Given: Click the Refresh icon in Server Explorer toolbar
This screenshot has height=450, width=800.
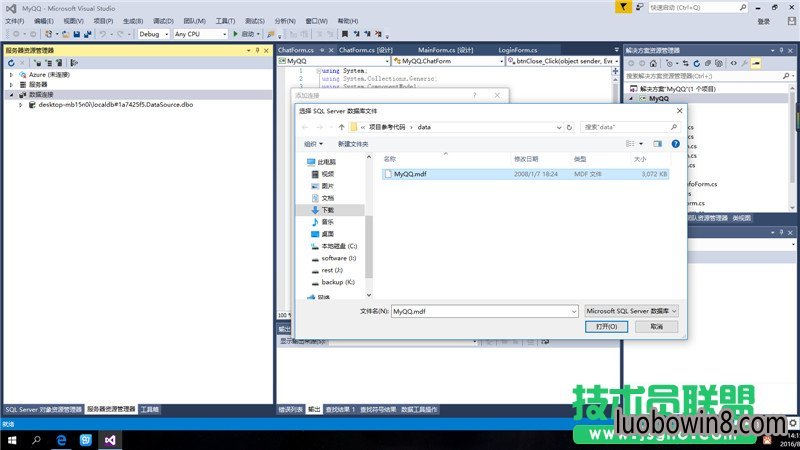Looking at the screenshot, I should click(x=11, y=63).
